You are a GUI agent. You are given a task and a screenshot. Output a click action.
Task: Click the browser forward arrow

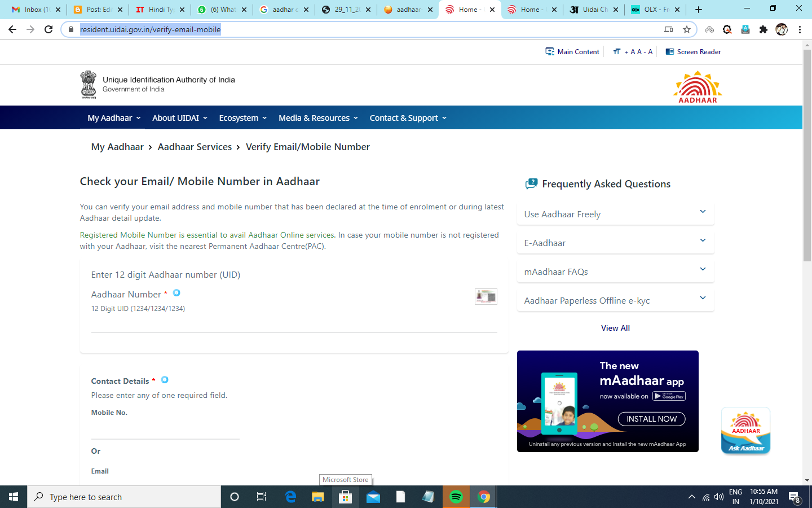pyautogui.click(x=30, y=29)
